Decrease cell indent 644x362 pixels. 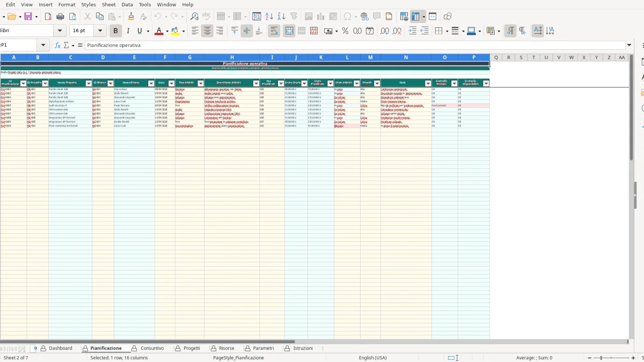pyautogui.click(x=424, y=31)
